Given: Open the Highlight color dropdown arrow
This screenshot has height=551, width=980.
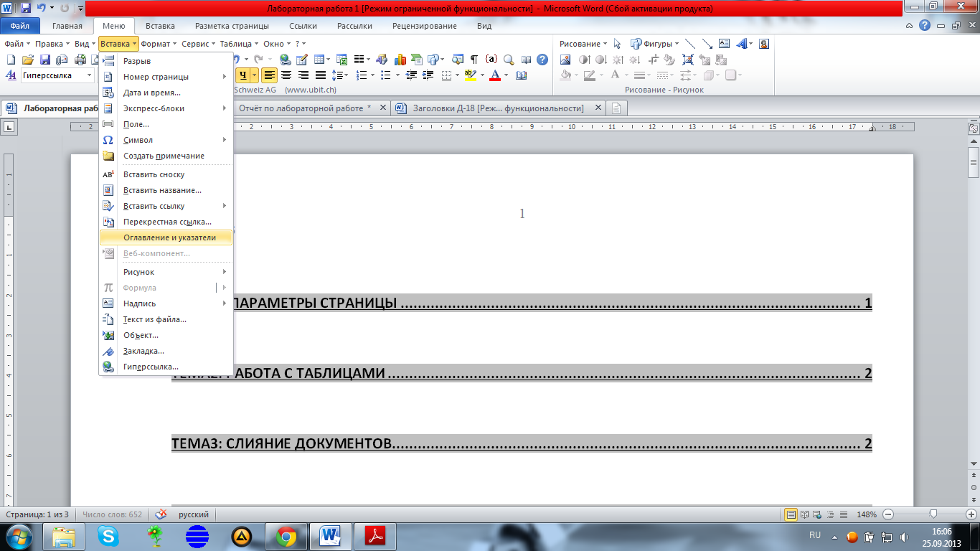Looking at the screenshot, I should pyautogui.click(x=483, y=75).
